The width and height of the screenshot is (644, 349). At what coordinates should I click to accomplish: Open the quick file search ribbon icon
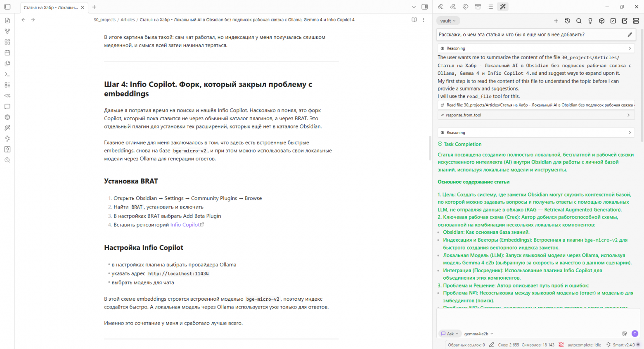click(7, 21)
